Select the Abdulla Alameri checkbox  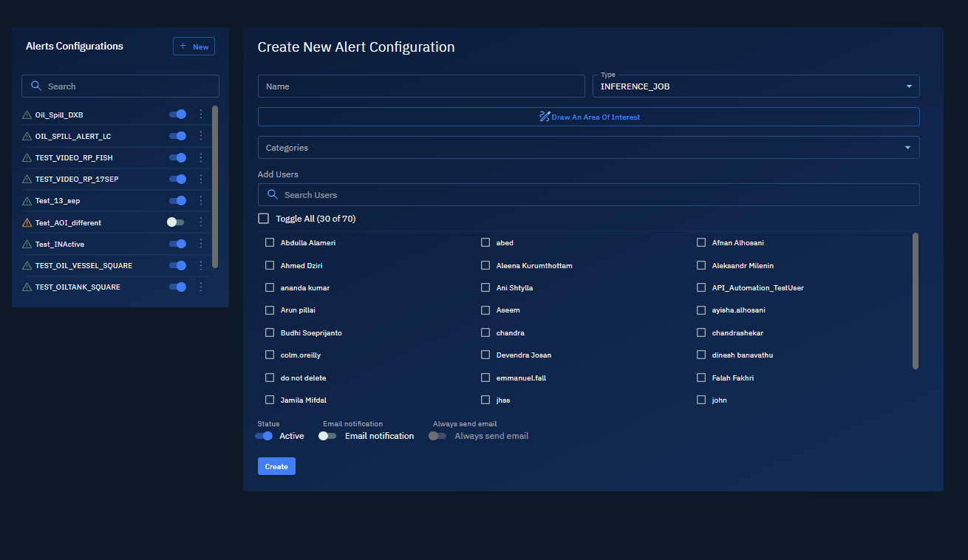(x=270, y=242)
